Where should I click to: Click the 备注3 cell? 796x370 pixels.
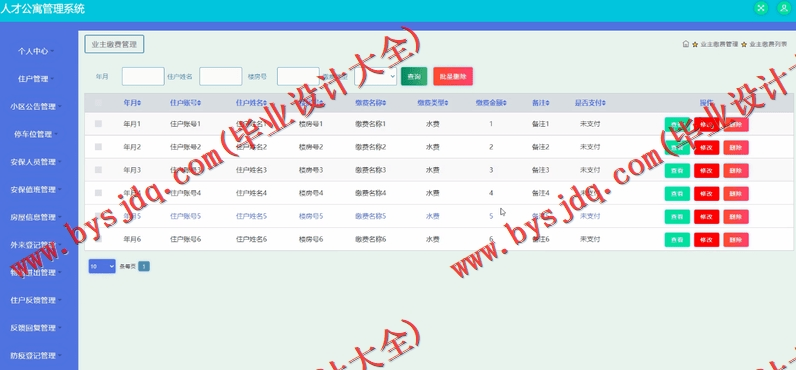(541, 170)
